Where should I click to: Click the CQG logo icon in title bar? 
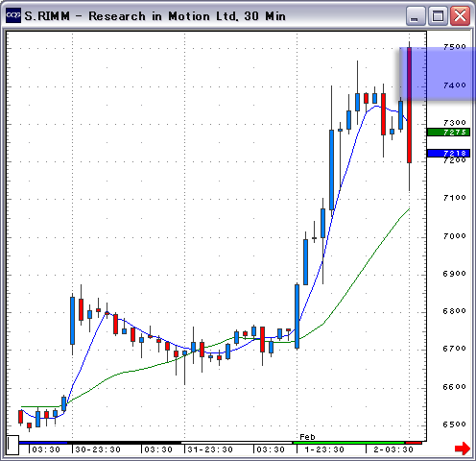click(13, 15)
